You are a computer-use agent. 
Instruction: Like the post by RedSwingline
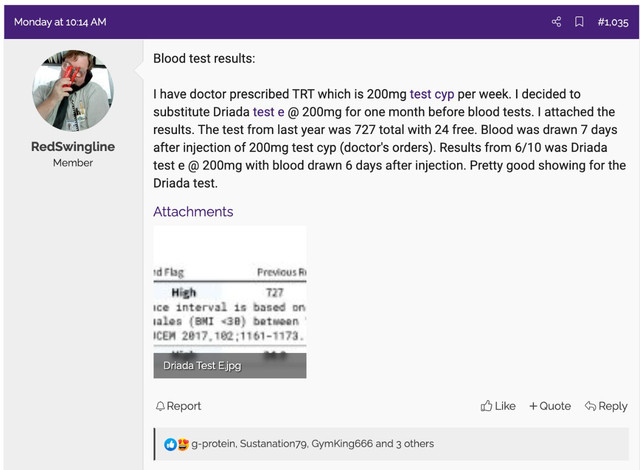[x=498, y=406]
